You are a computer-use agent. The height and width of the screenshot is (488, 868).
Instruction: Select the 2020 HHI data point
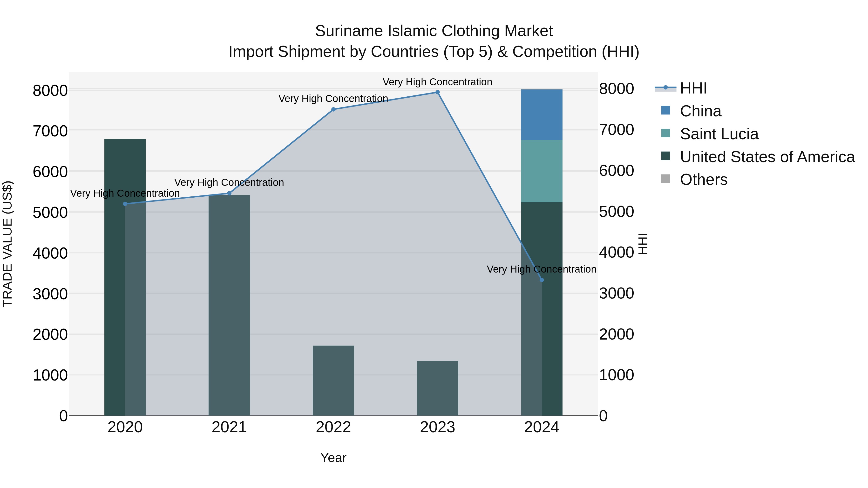click(125, 204)
